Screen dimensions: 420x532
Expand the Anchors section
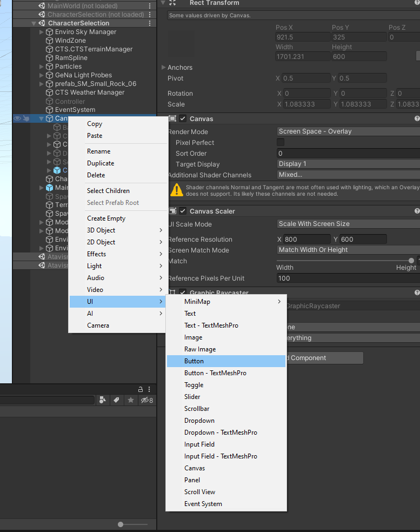164,68
